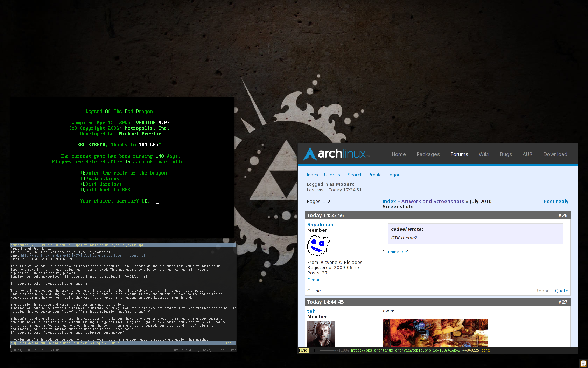
Task: Select the mpd tag in the status bar
Action: pos(220,350)
